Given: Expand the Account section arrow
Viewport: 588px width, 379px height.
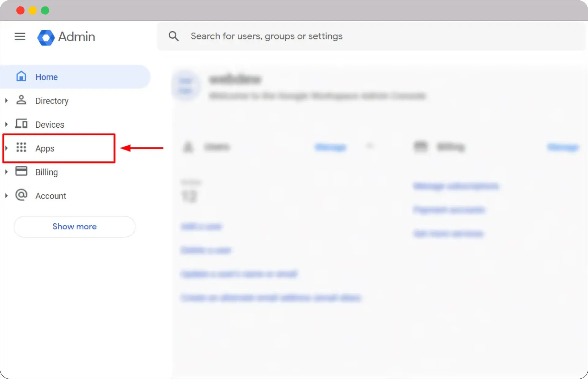Looking at the screenshot, I should pos(6,196).
